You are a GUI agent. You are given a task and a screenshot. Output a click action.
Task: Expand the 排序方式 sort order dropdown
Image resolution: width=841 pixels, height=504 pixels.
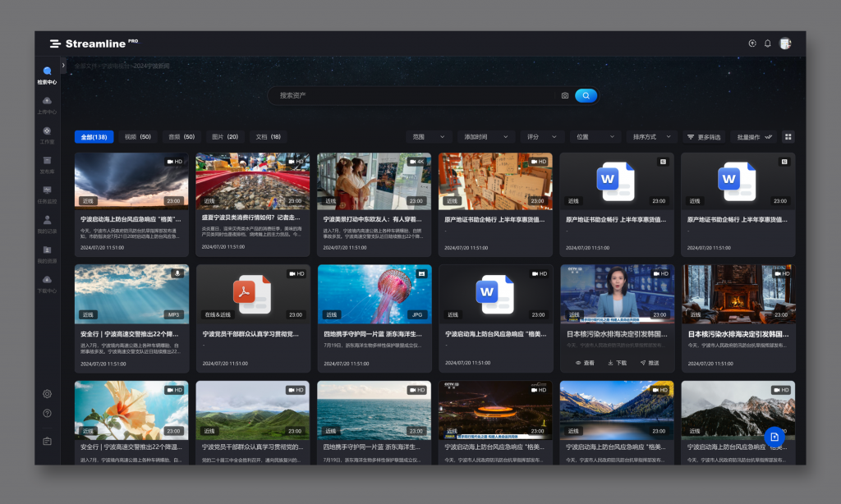pyautogui.click(x=651, y=137)
